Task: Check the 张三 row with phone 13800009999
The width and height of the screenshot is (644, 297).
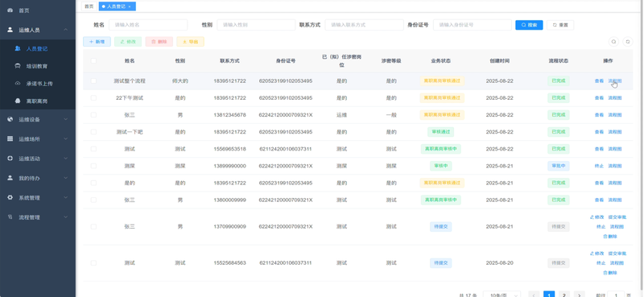Action: tap(93, 200)
